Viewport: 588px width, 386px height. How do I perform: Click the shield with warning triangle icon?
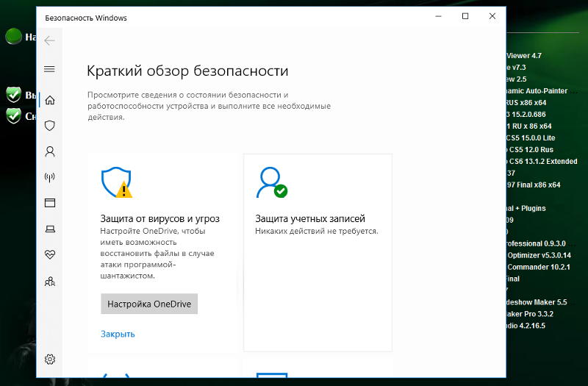117,182
